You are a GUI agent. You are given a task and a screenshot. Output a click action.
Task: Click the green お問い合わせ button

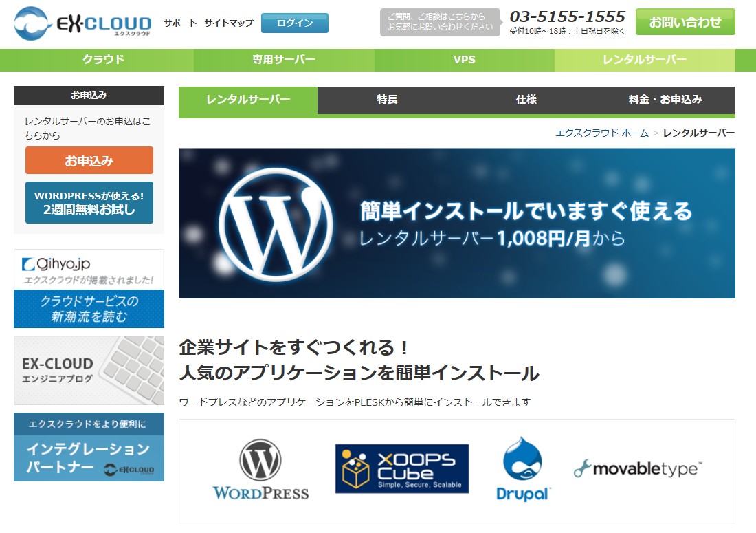(685, 22)
